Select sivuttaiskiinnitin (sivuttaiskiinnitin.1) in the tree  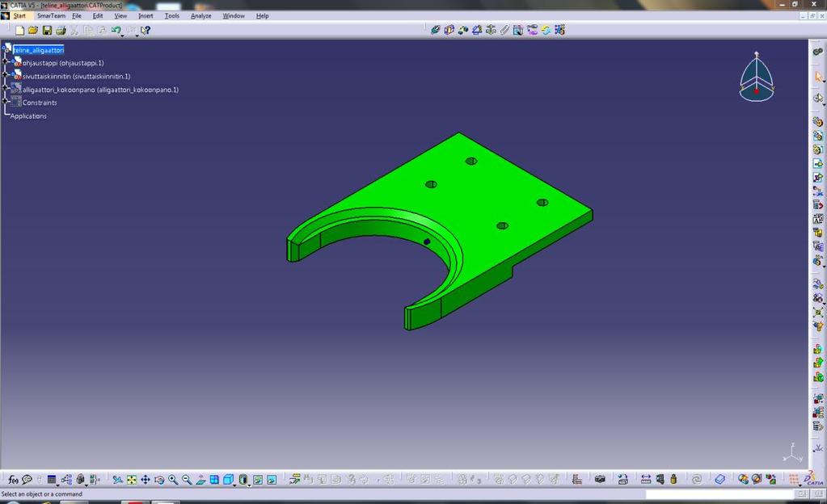coord(77,77)
